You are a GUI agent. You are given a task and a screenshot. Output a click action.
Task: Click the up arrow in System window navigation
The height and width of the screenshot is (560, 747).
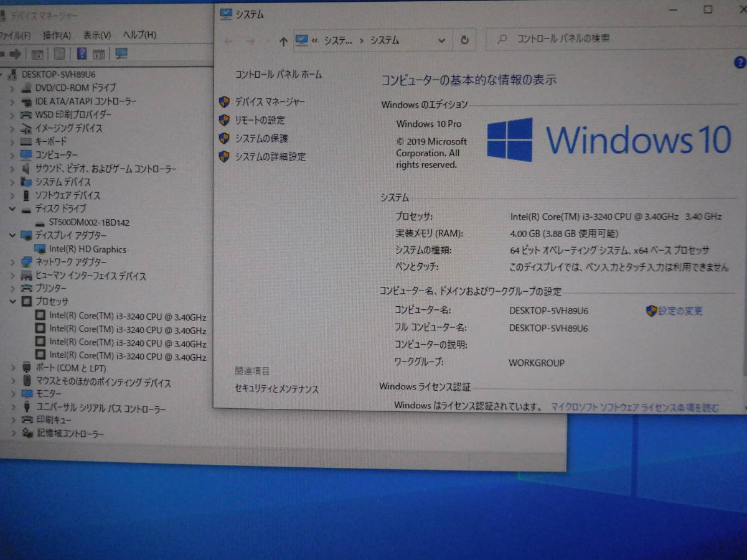[283, 41]
